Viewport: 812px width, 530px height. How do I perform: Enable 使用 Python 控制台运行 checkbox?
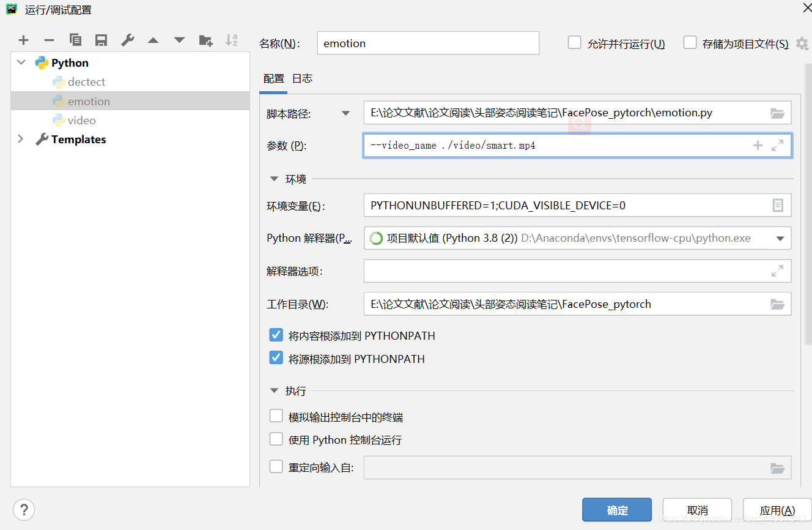pos(276,439)
